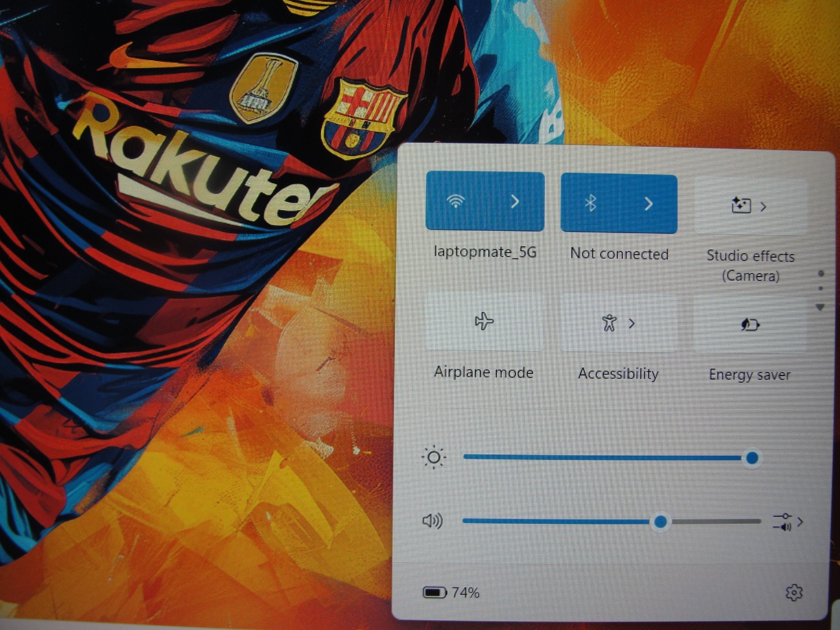Open the sound output selector

[787, 522]
